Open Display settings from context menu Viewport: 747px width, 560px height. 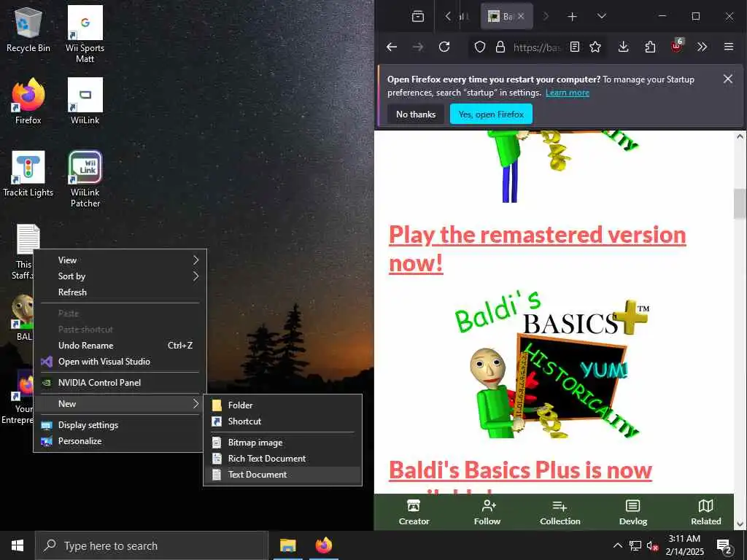[120, 425]
